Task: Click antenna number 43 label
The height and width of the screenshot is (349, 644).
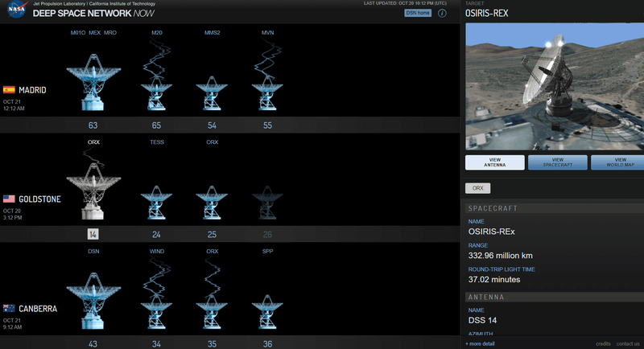Action: pos(93,343)
